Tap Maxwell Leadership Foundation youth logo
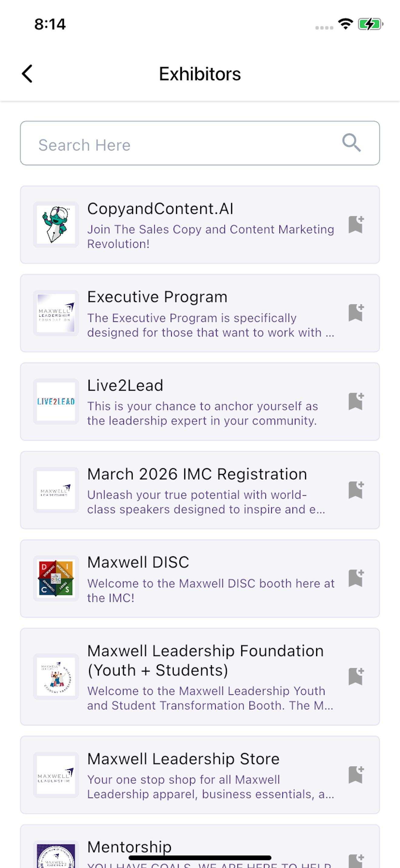The image size is (400, 868). coord(56,677)
